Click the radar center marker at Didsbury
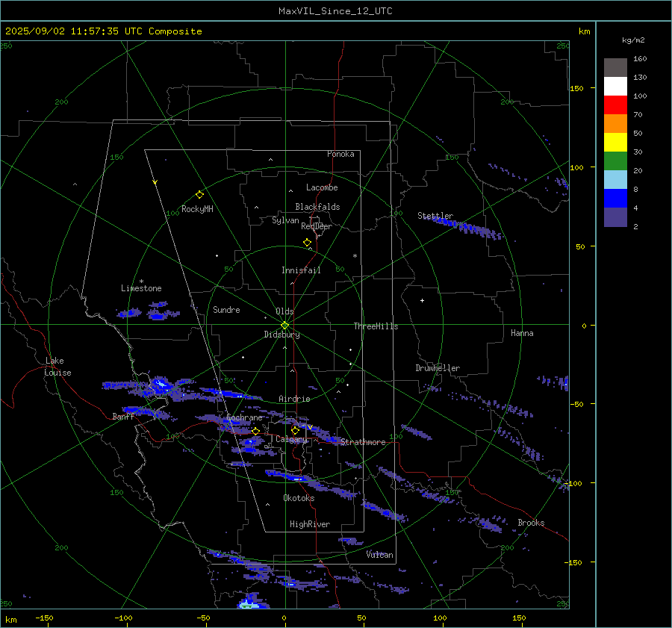 coord(285,326)
